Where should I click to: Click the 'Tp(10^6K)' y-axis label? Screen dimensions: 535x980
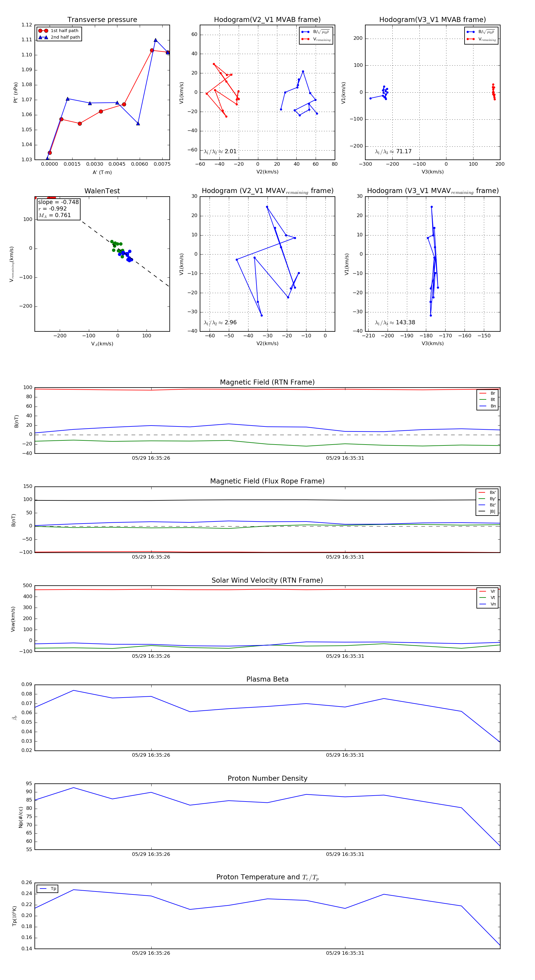click(15, 916)
